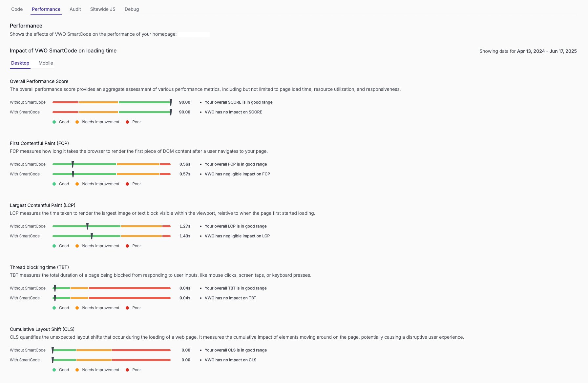Click 'Your overall FCP is in good range'
Viewport: 588px width, 383px height.
[236, 164]
